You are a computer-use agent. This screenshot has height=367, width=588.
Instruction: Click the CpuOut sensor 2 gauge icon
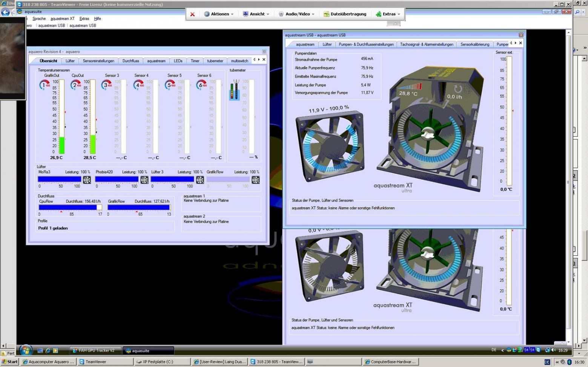[76, 85]
